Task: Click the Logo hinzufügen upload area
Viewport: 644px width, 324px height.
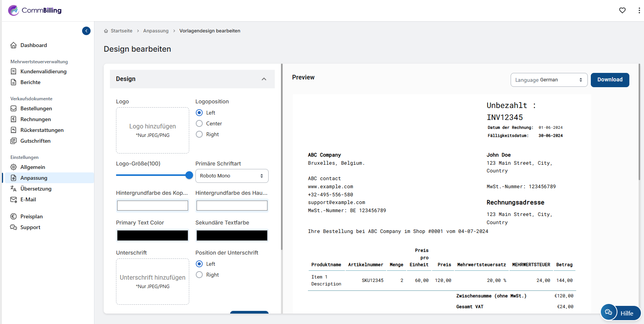Action: [x=153, y=130]
